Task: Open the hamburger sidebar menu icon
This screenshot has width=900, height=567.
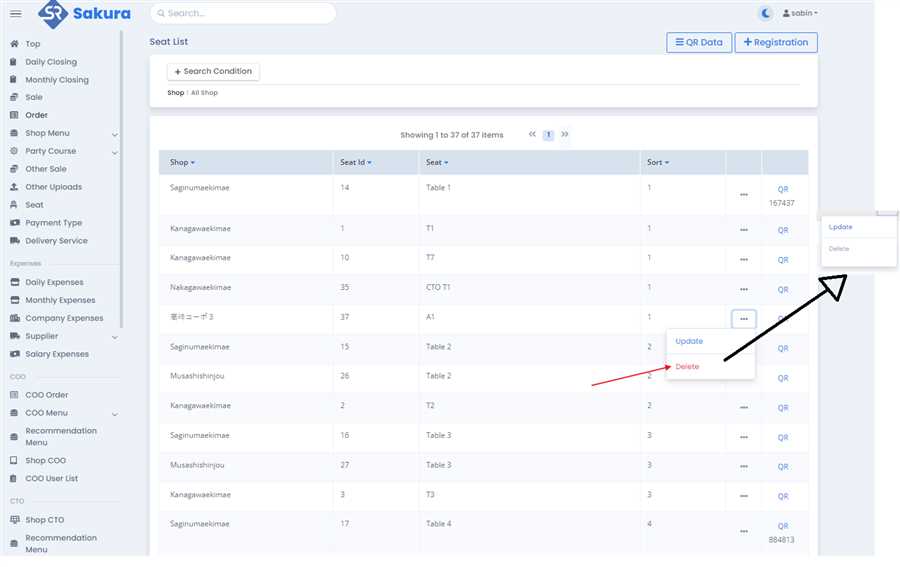Action: (x=15, y=13)
